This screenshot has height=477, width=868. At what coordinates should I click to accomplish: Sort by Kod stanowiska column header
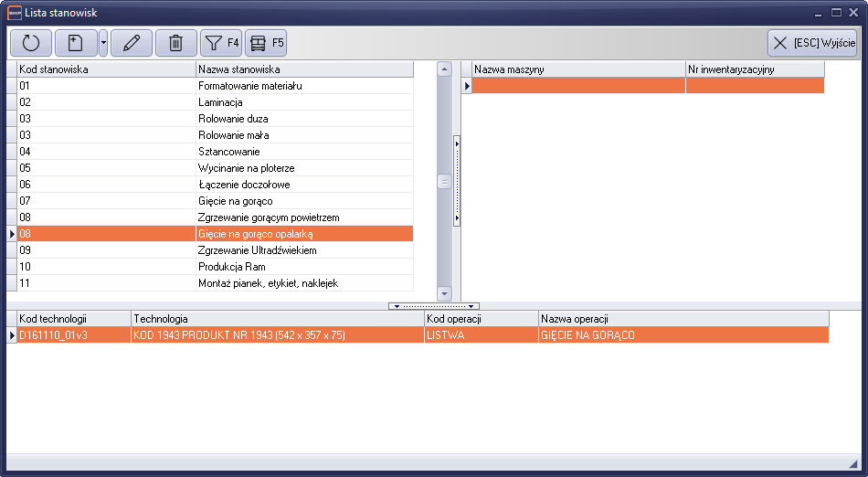pos(106,69)
